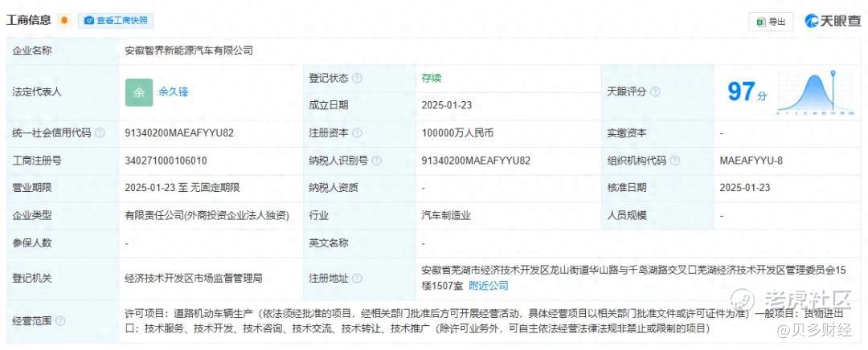Show help for 纳税人识别号
This screenshot has height=350, width=868.
(376, 161)
